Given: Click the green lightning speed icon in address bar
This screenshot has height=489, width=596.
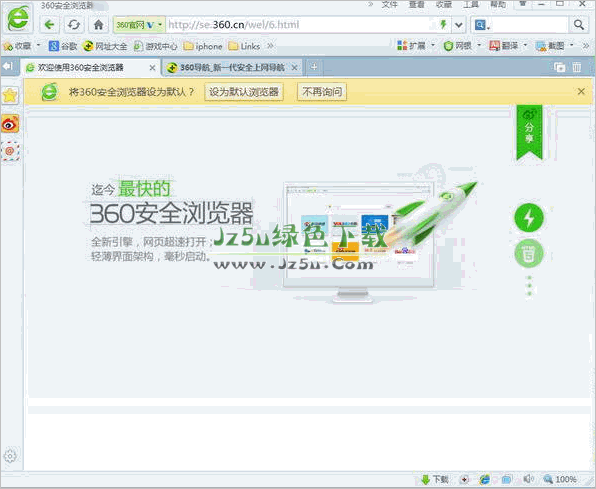Looking at the screenshot, I should coord(443,25).
